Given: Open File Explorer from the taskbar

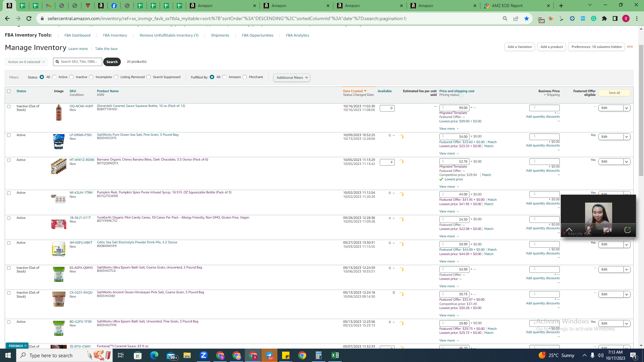Looking at the screenshot, I should tap(187, 355).
